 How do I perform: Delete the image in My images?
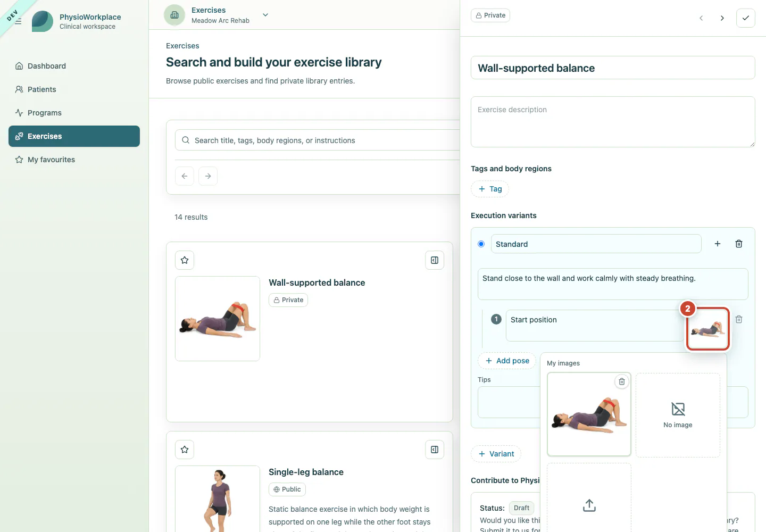click(x=622, y=381)
